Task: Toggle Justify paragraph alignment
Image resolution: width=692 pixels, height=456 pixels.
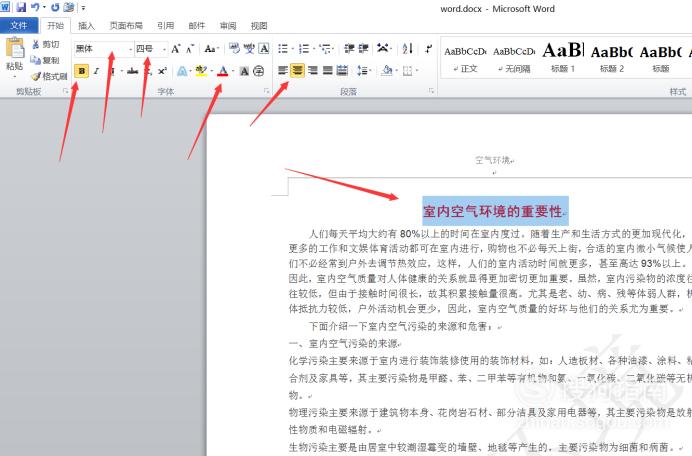Action: tap(327, 70)
